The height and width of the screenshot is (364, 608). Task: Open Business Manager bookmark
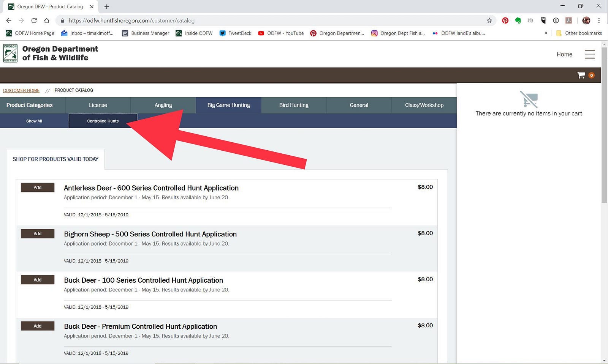[146, 33]
